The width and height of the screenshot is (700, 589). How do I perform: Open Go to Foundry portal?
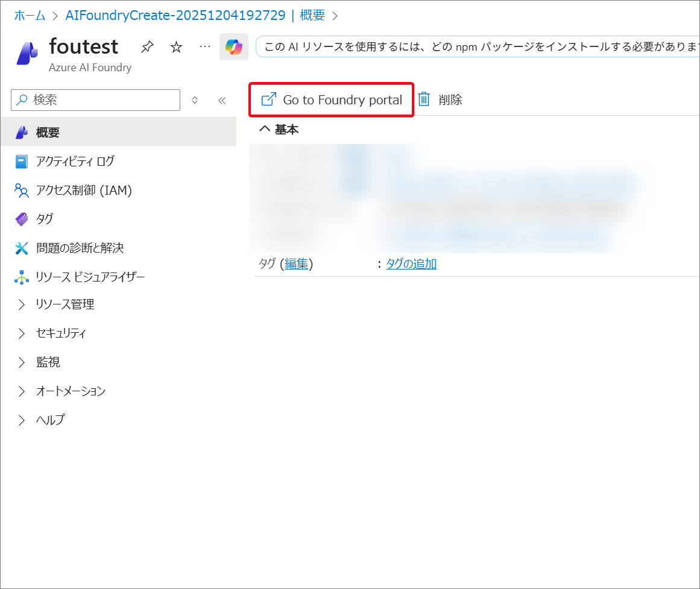pos(332,100)
